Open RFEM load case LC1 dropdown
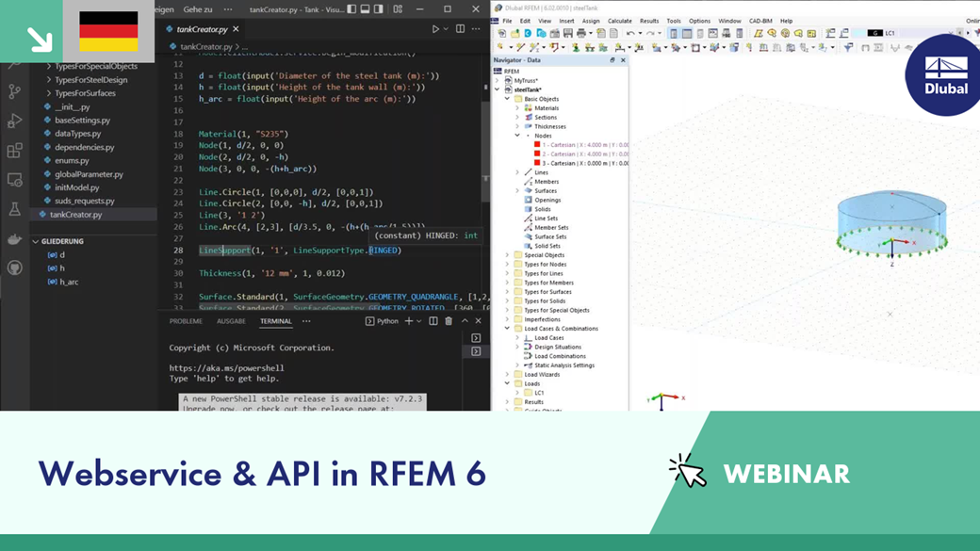The image size is (980, 551). coord(952,33)
